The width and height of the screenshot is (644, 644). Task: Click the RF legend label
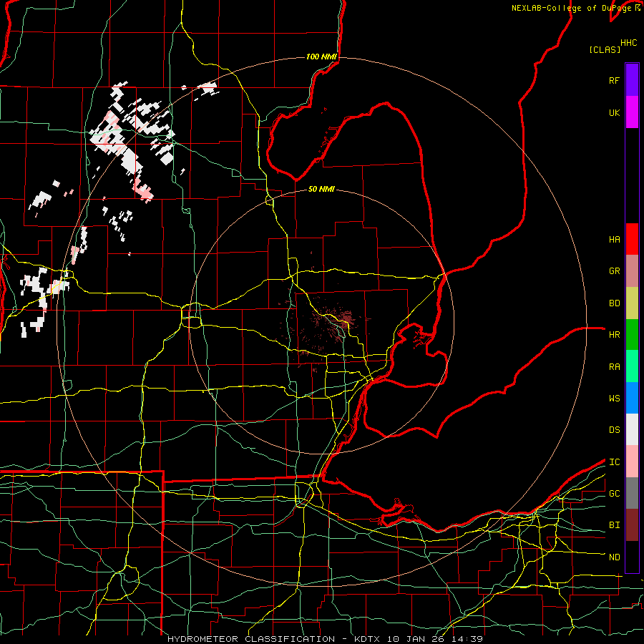(614, 80)
